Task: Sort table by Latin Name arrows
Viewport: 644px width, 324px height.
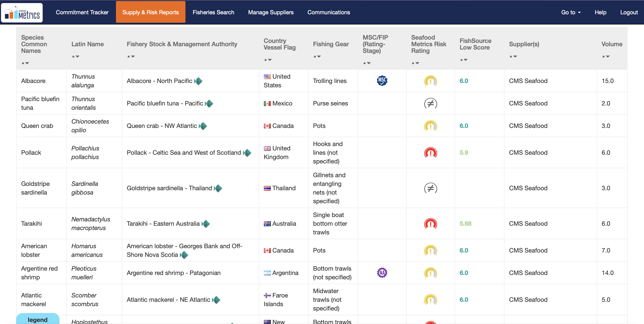Action: coord(75,56)
